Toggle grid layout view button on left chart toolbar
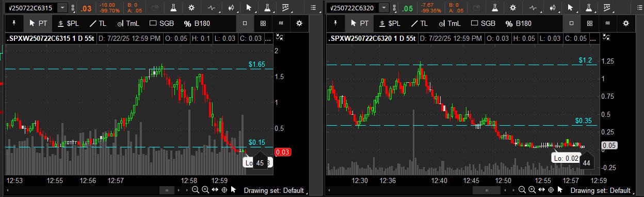This screenshot has height=197, width=644. coord(263,23)
